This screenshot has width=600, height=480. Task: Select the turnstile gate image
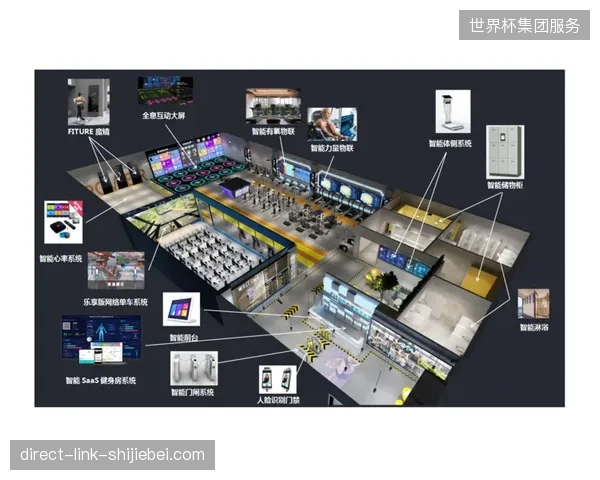coord(194,368)
